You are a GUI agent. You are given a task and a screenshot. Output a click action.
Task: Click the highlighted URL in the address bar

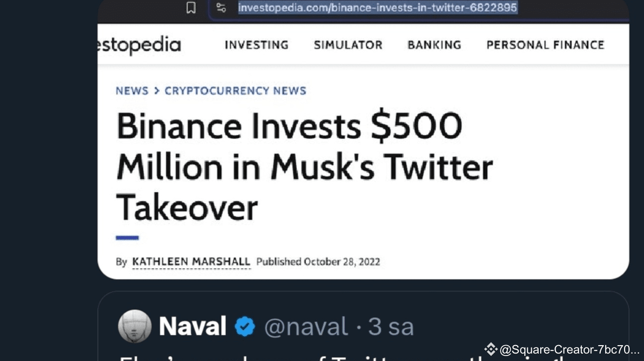click(x=377, y=7)
